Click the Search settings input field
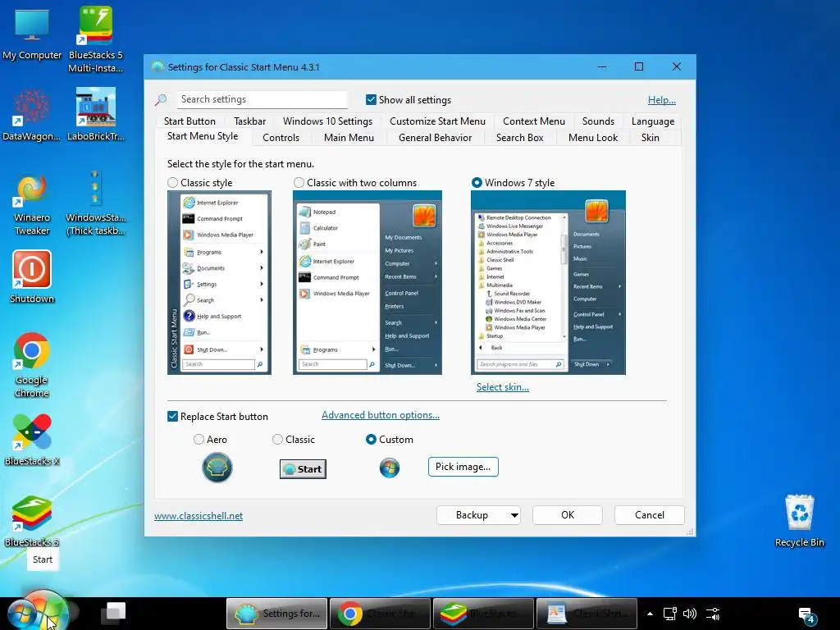The image size is (840, 630). point(262,99)
